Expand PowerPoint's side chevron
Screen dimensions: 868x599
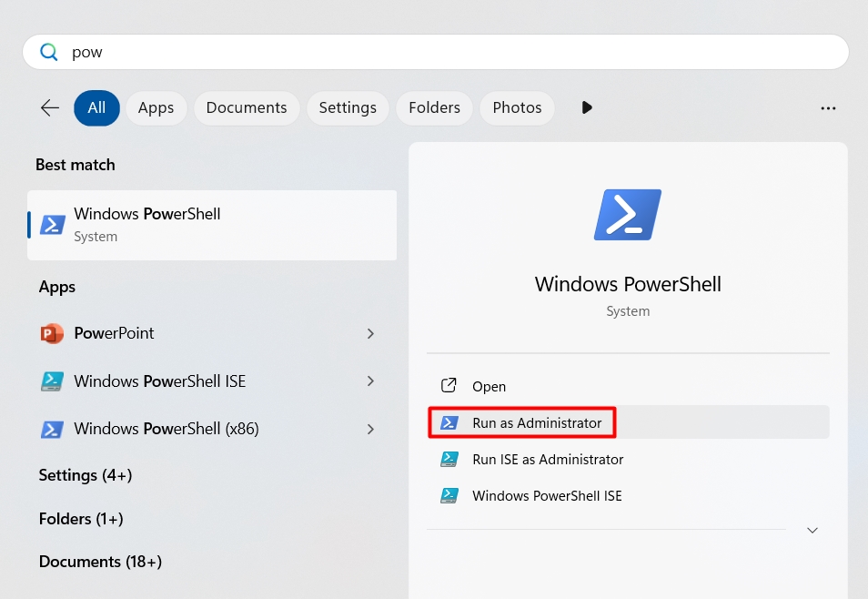(370, 333)
